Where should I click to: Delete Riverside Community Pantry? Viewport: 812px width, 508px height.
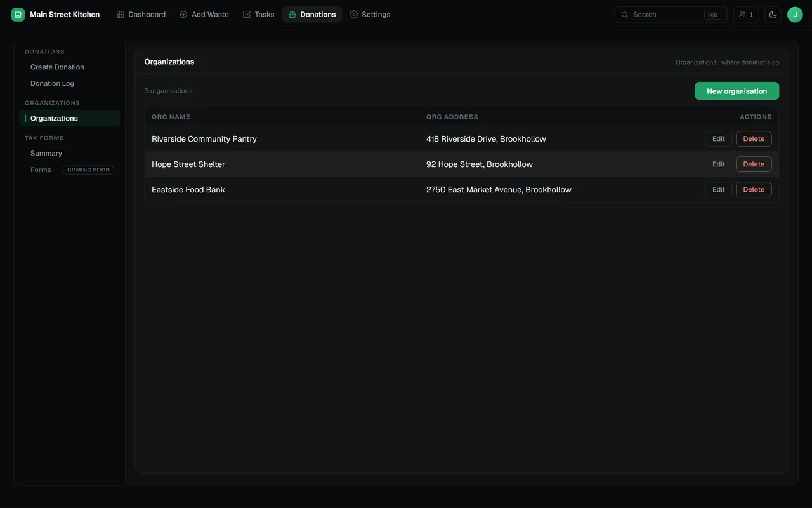click(754, 138)
